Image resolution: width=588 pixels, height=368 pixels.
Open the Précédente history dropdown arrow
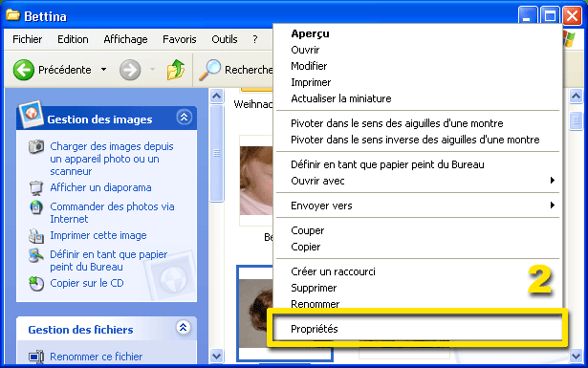click(x=104, y=70)
